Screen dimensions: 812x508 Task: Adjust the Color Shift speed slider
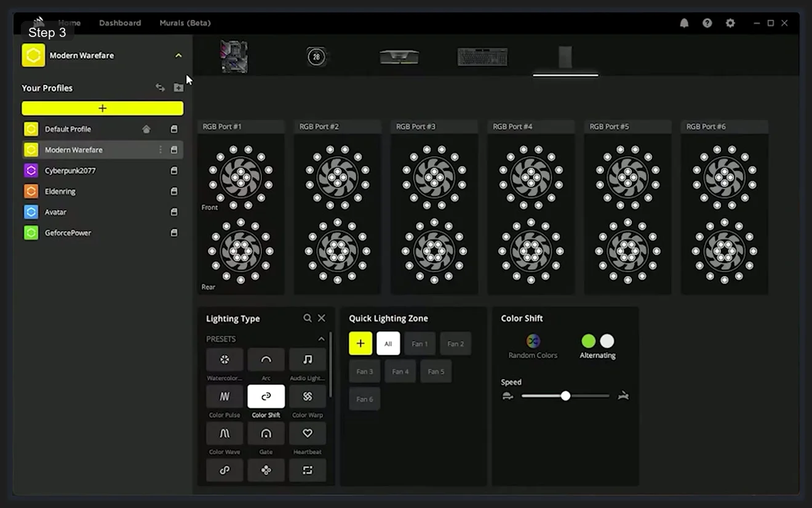[565, 396]
